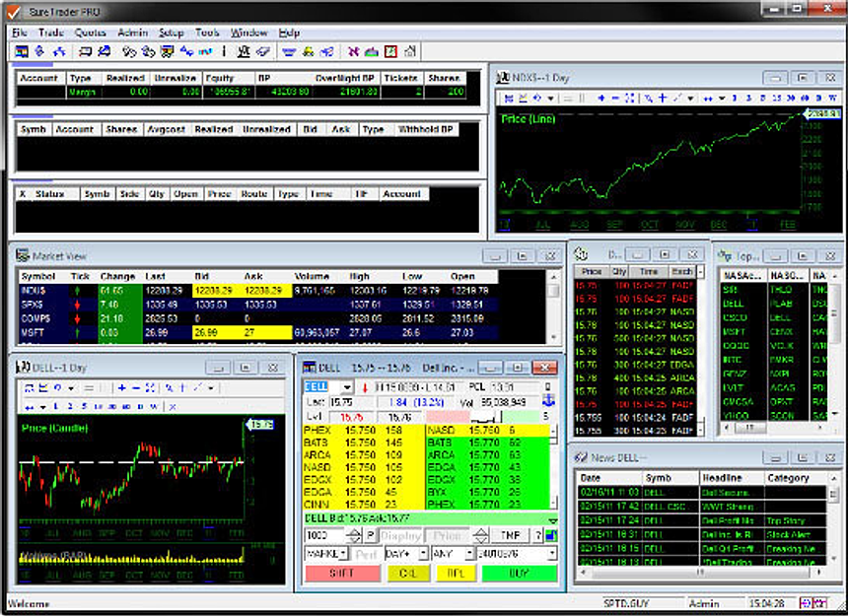
Task: Click the Top list window icon
Action: click(725, 255)
